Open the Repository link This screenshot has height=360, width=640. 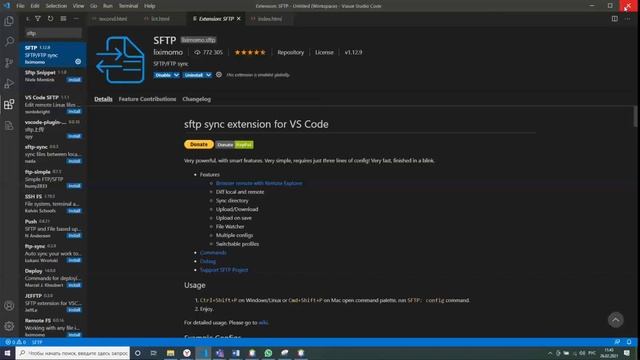click(x=291, y=52)
